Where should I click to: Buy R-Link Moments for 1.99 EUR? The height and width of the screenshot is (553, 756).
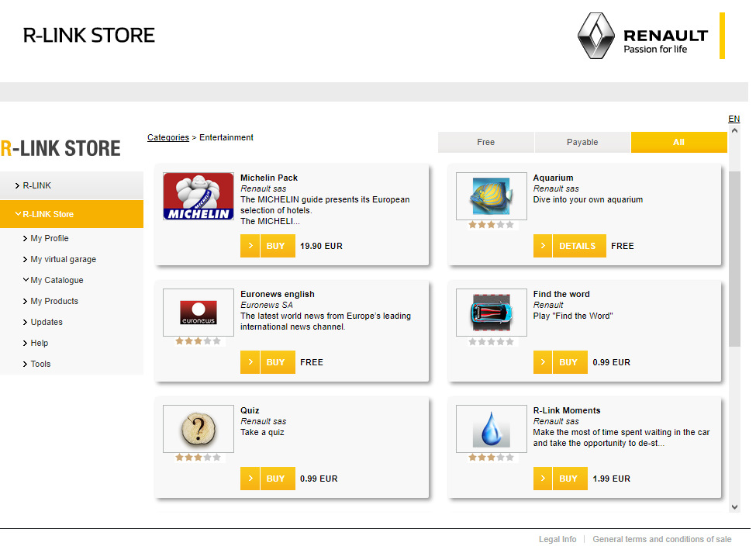[571, 479]
